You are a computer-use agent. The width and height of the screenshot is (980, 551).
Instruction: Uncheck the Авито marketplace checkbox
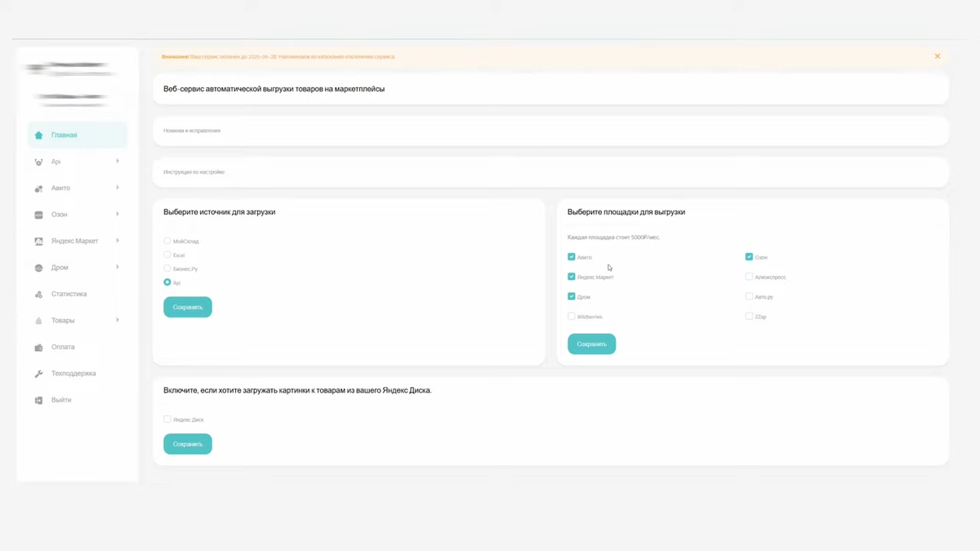(x=572, y=257)
